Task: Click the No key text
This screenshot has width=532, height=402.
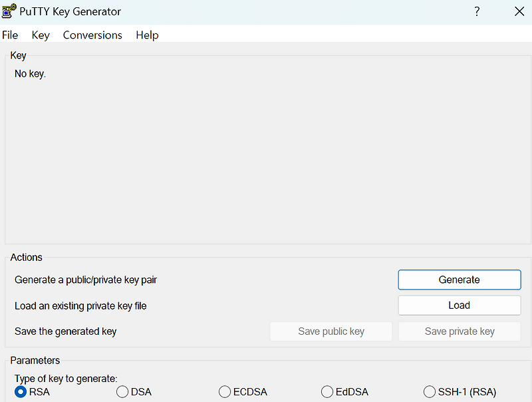Action: (29, 73)
